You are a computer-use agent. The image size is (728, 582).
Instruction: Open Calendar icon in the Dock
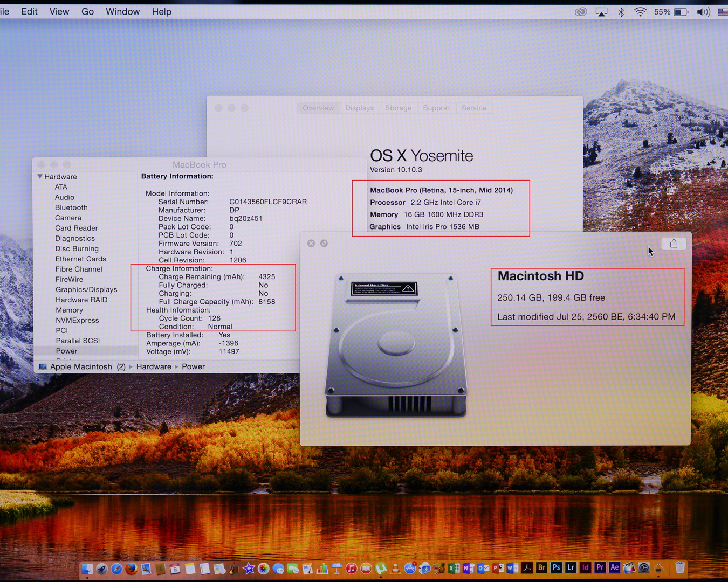[x=175, y=569]
